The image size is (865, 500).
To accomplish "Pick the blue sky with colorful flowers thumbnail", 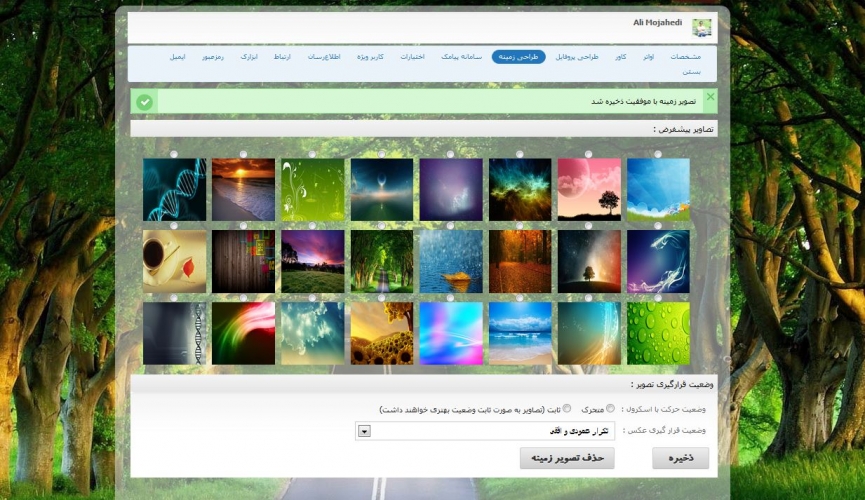I will 658,190.
